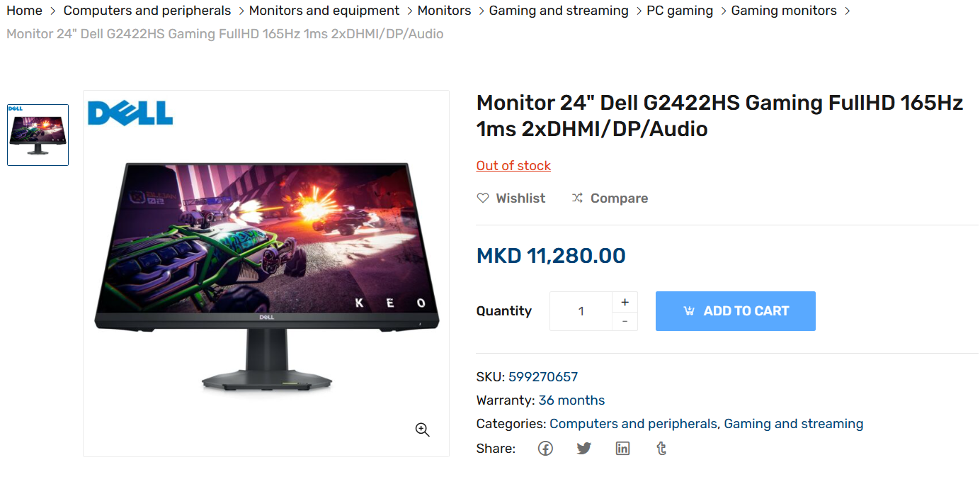Open Gaming and streaming category link
This screenshot has width=980, height=477.
[x=794, y=424]
